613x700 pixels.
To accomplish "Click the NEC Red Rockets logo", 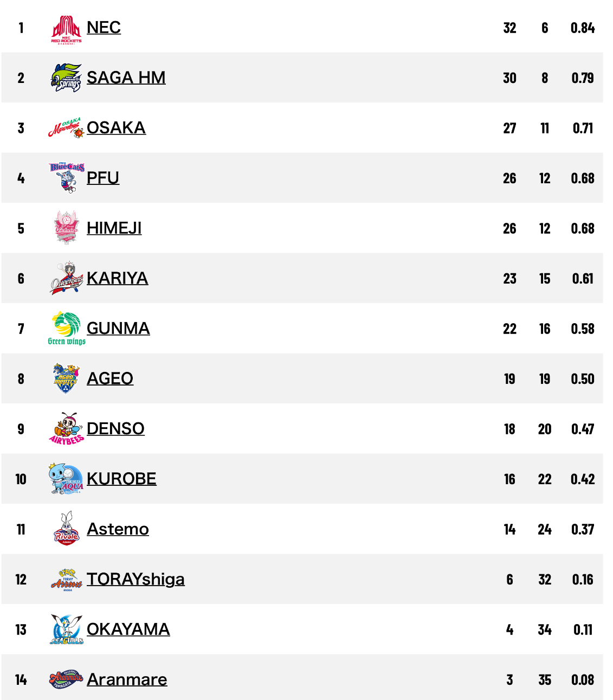I will 66,29.
